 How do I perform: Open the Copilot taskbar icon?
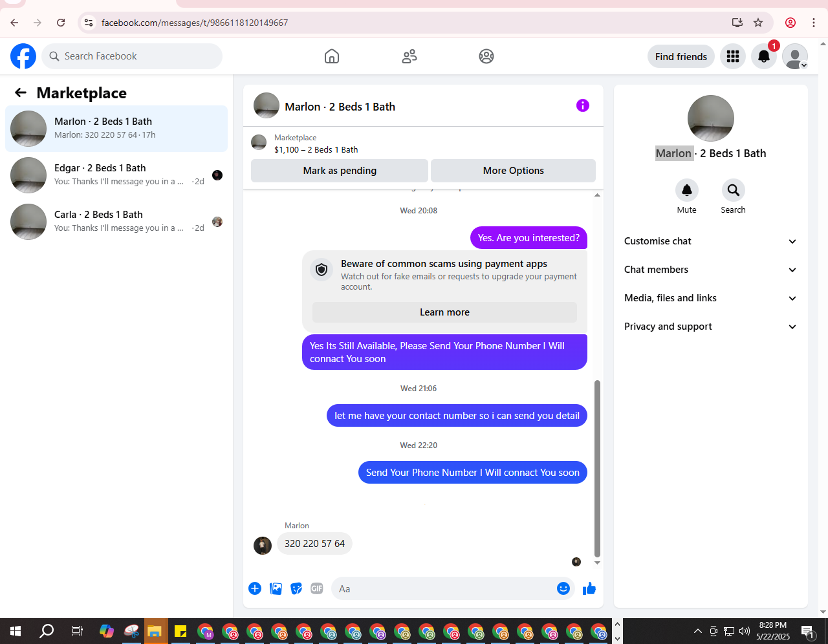click(107, 631)
